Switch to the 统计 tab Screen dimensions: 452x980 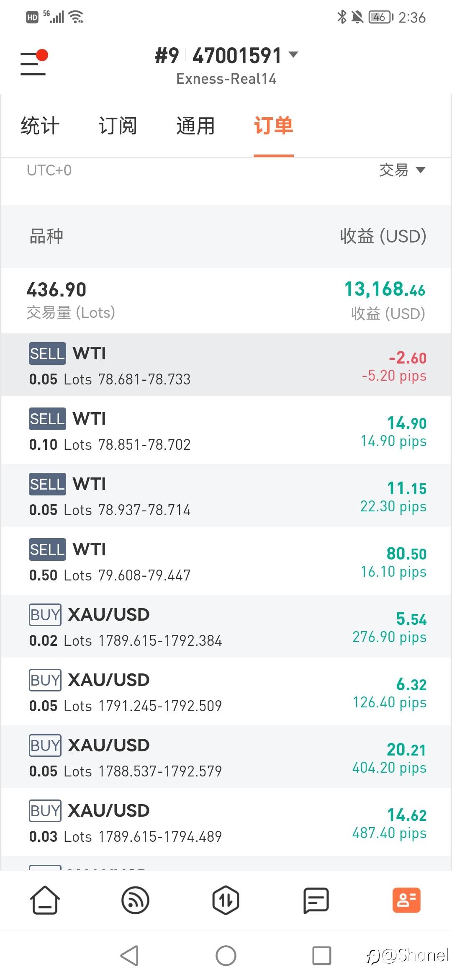click(40, 126)
